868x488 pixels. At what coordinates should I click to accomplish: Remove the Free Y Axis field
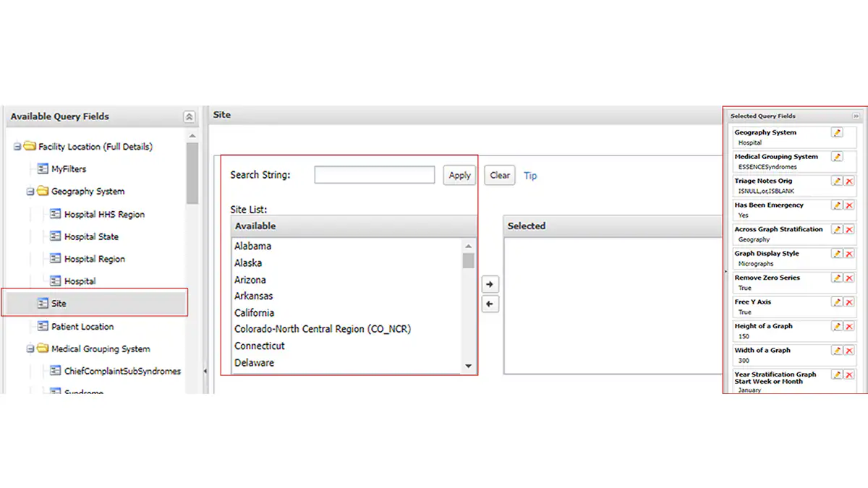849,302
